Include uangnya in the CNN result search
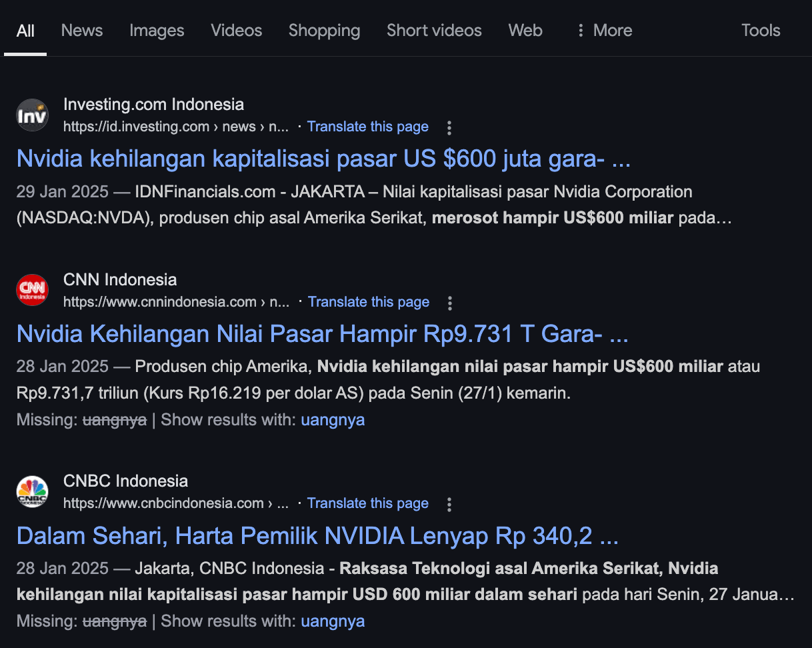 (333, 419)
